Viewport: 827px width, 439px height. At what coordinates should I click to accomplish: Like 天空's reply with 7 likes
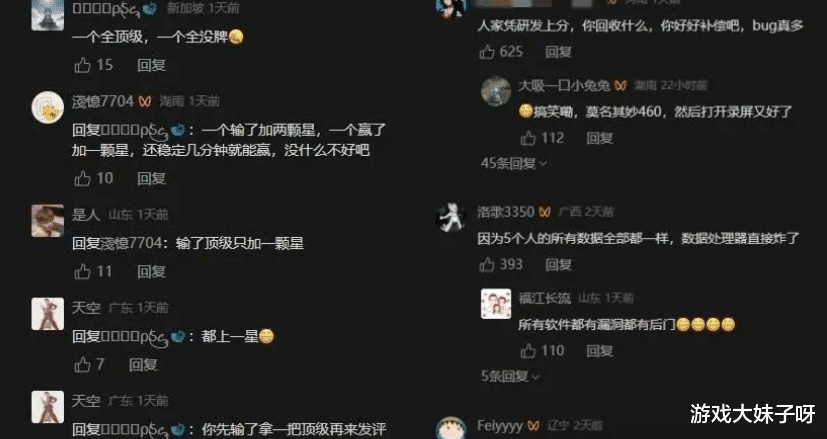(x=82, y=365)
